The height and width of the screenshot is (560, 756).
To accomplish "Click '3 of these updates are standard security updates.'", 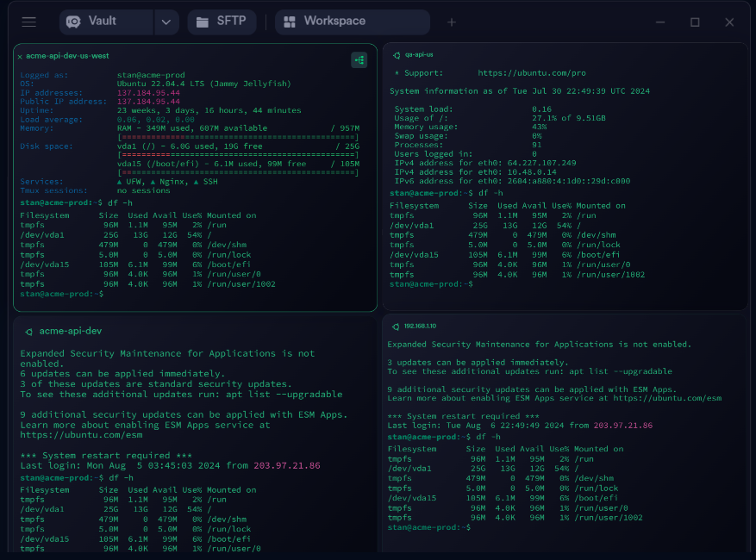I will click(x=156, y=384).
